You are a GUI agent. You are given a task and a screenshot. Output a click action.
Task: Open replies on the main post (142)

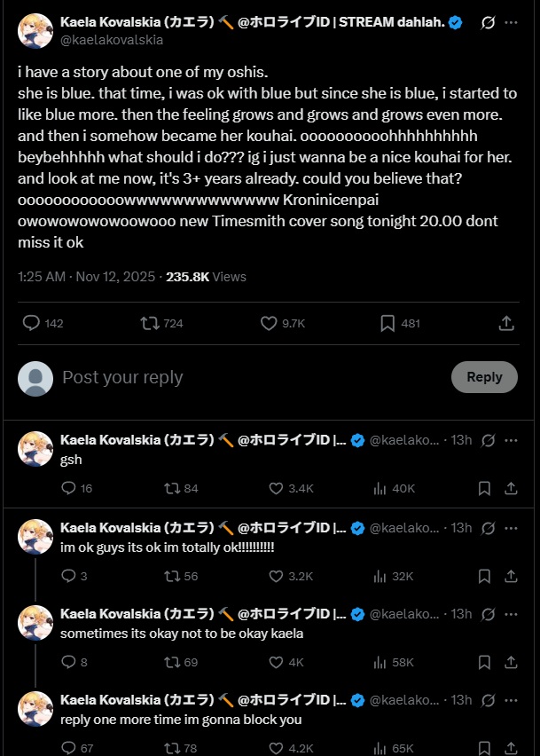click(32, 324)
